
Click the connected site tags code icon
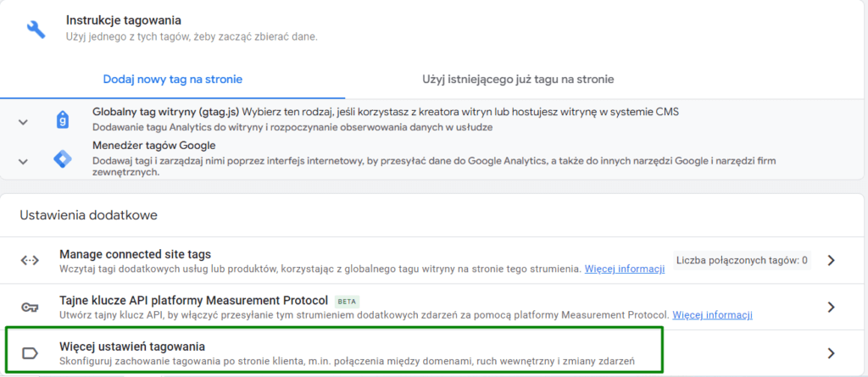(x=30, y=260)
